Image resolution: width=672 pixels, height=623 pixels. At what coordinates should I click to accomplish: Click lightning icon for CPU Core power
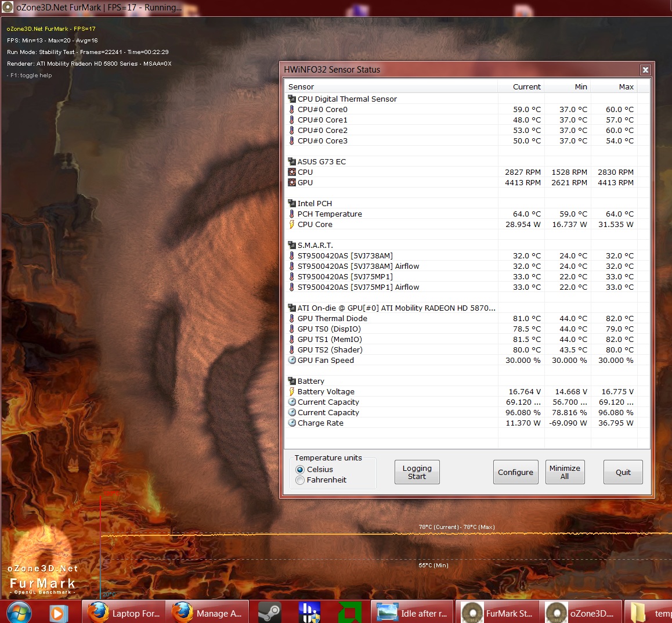(x=292, y=224)
